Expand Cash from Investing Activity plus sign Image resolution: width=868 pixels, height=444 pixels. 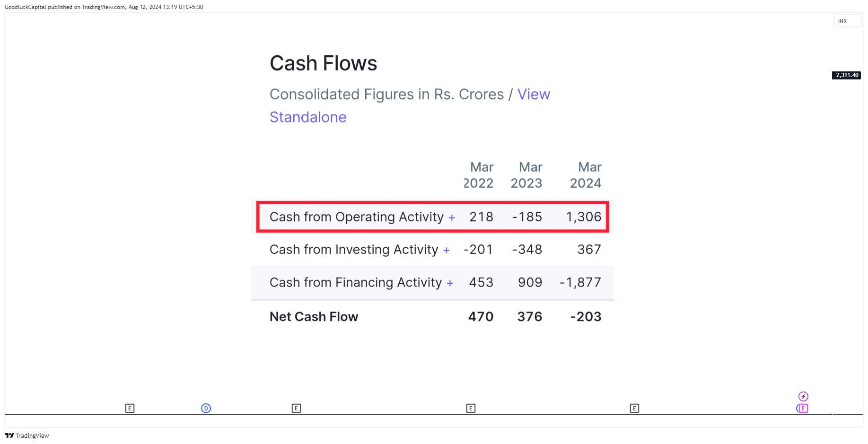pyautogui.click(x=446, y=250)
